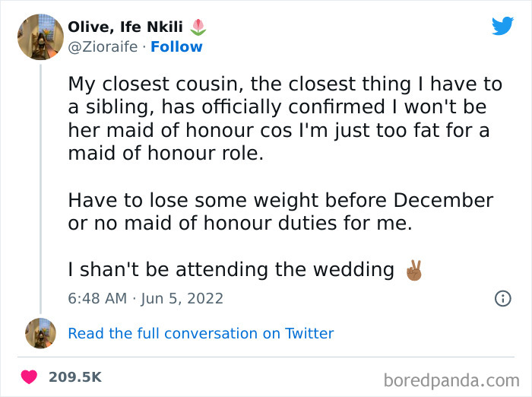Screen dimensions: 532x397
Task: Like the tweet with the heart icon
Action: 30,377
